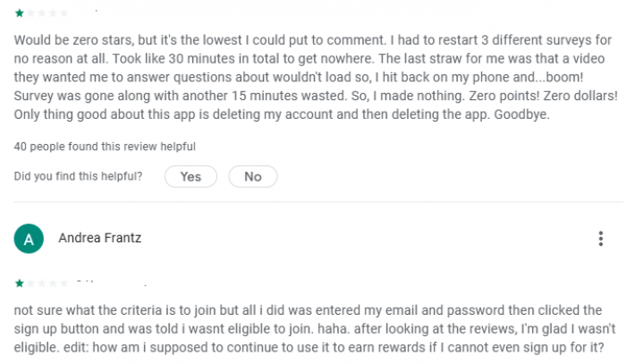Click the blurred date beside Andrea Frantz's stars
Viewport: 626px width, 364px height.
click(x=112, y=284)
